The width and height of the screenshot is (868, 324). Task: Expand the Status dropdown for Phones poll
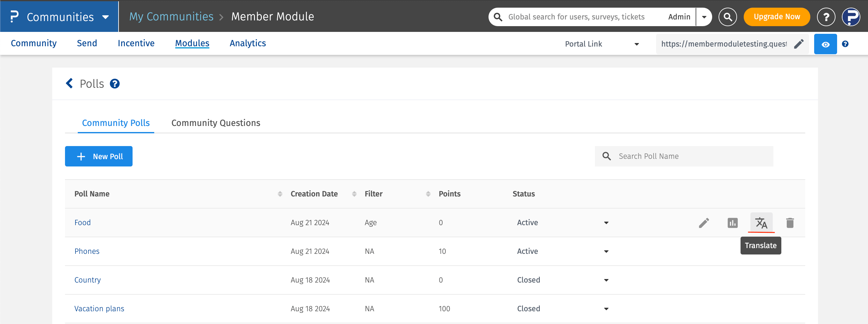(x=606, y=252)
